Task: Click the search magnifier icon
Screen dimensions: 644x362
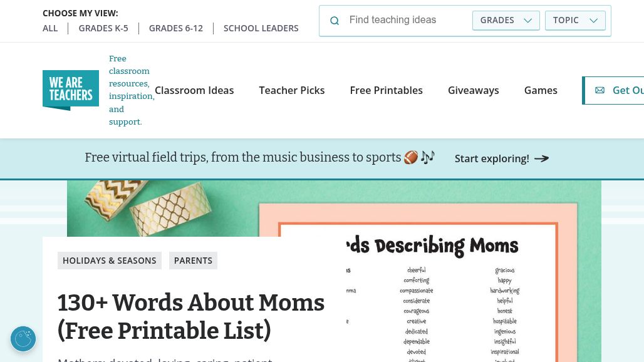Action: coord(335,21)
